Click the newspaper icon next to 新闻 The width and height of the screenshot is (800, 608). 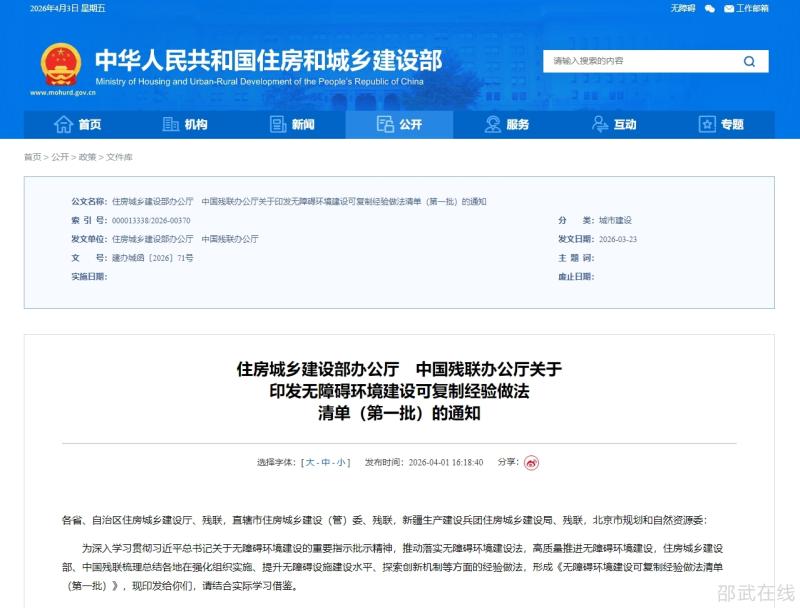point(278,124)
